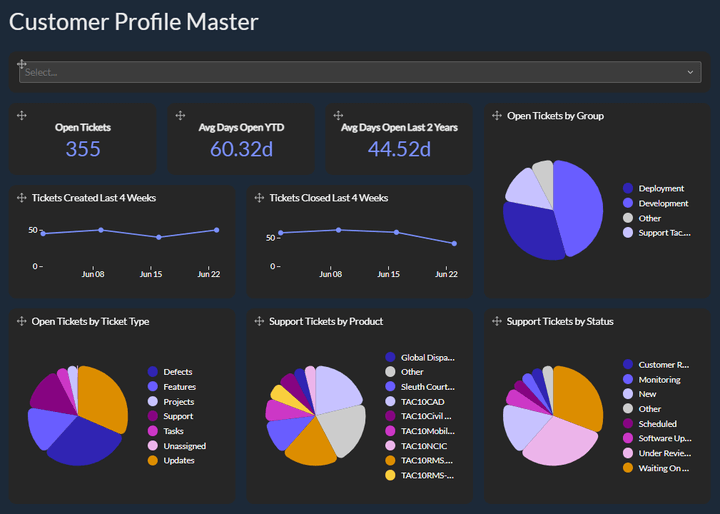Screen dimensions: 720x514
Task: Click move handle on Open Tickets by Ticket Type
Action: (22, 322)
